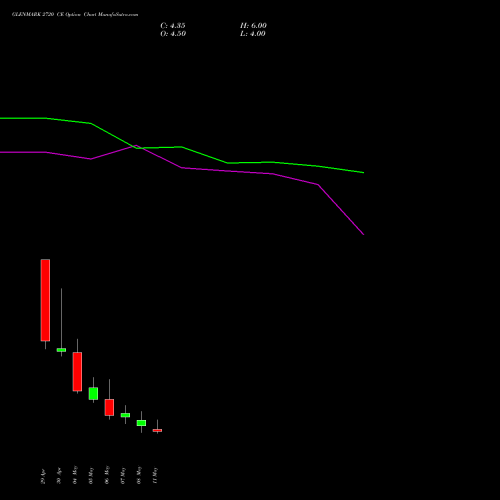Viewport: 500px width, 500px height.
Task: Select the small green candlestick for 30 Apr
Action: tap(61, 350)
